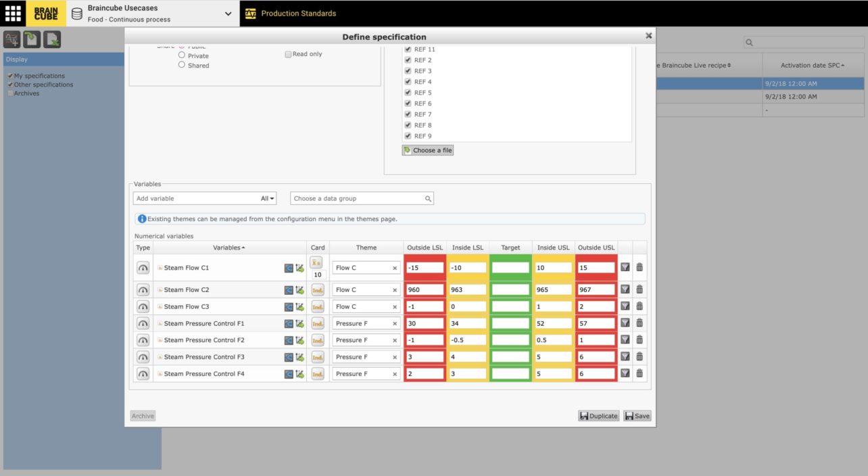Delete the Steam Flow C1 variable row
The width and height of the screenshot is (868, 476).
click(640, 267)
